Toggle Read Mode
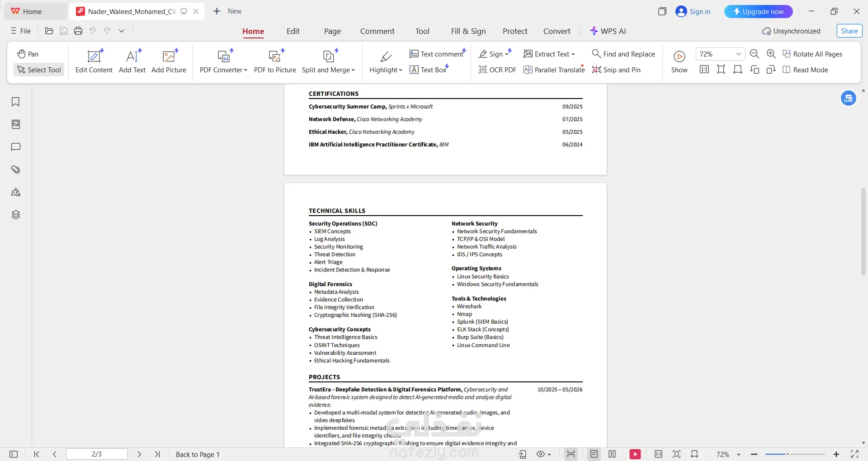This screenshot has width=868, height=461. (x=805, y=70)
